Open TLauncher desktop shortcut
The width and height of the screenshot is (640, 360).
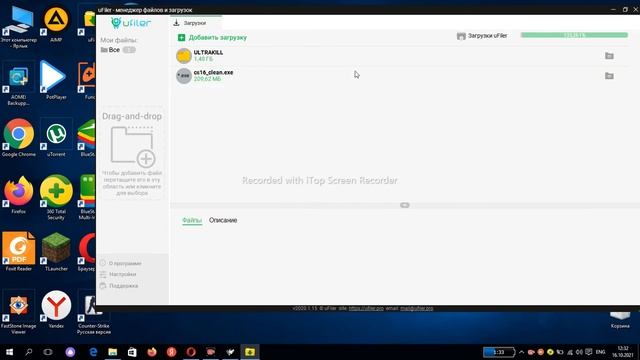56,252
